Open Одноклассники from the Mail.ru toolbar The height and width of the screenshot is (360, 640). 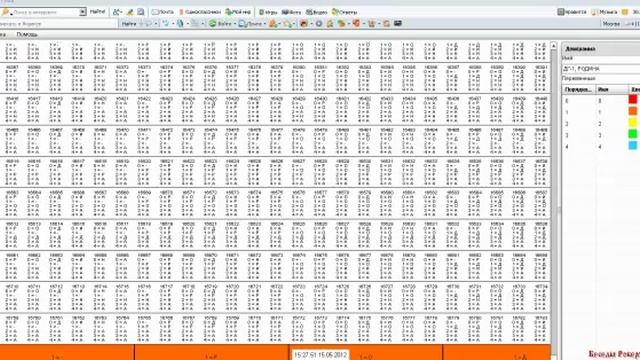tap(200, 12)
